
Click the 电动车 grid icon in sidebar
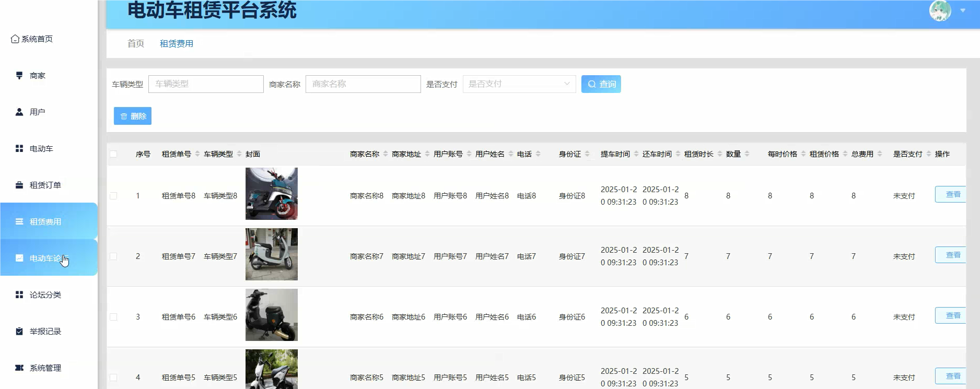point(19,149)
